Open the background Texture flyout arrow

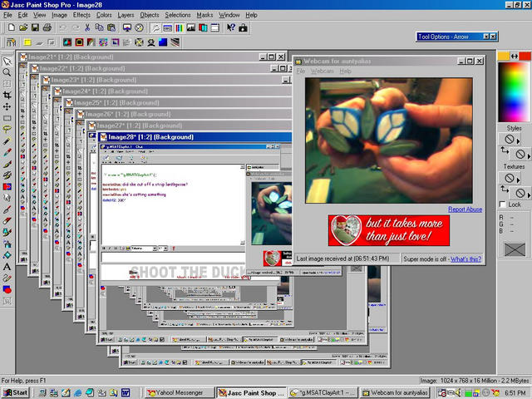coord(529,195)
